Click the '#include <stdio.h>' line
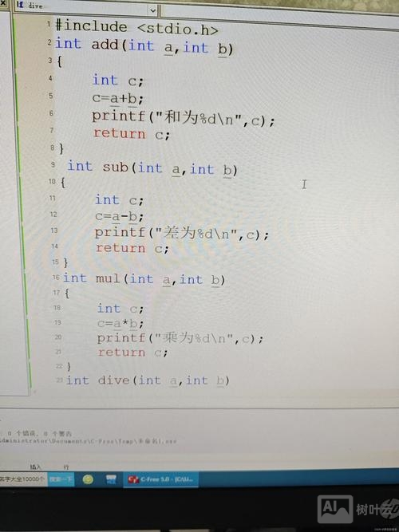This screenshot has width=399, height=532. coord(136,28)
